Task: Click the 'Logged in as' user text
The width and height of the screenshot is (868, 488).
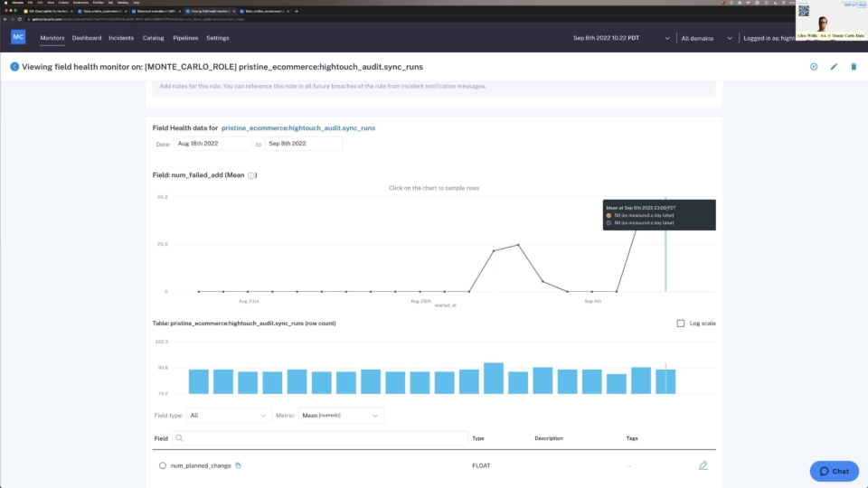Action: (769, 38)
